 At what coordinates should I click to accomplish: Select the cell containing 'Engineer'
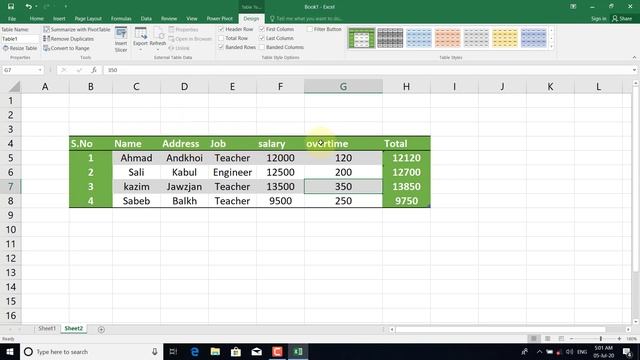point(232,172)
